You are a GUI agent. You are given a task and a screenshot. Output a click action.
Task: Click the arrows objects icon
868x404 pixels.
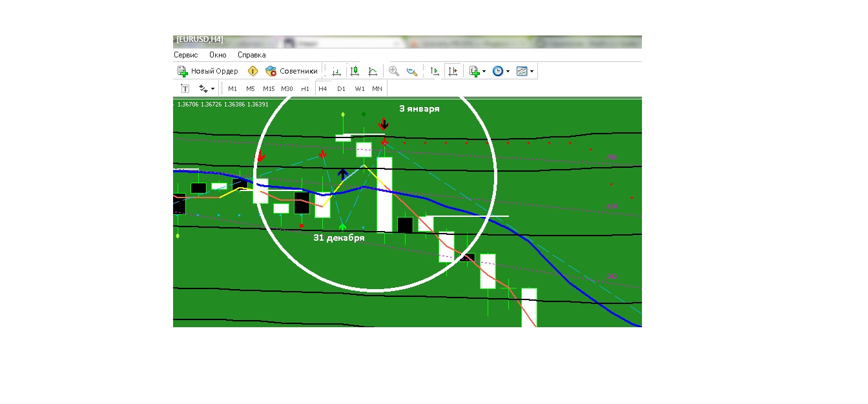point(203,88)
